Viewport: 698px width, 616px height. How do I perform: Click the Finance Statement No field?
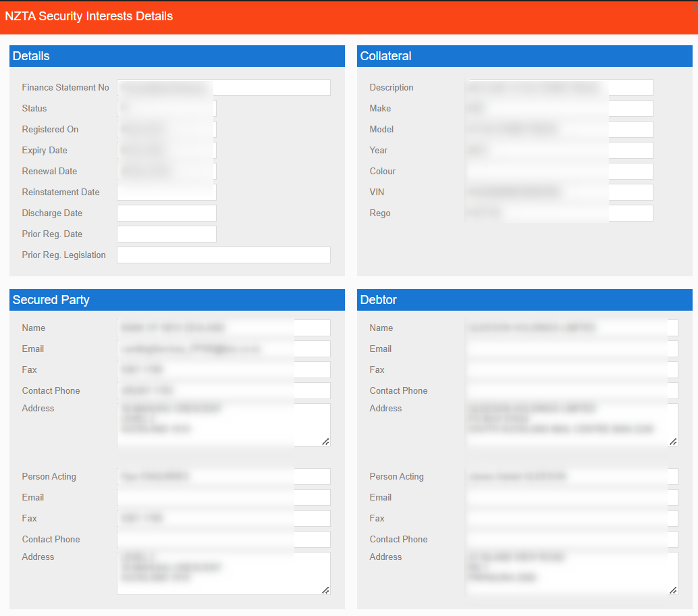tap(223, 87)
